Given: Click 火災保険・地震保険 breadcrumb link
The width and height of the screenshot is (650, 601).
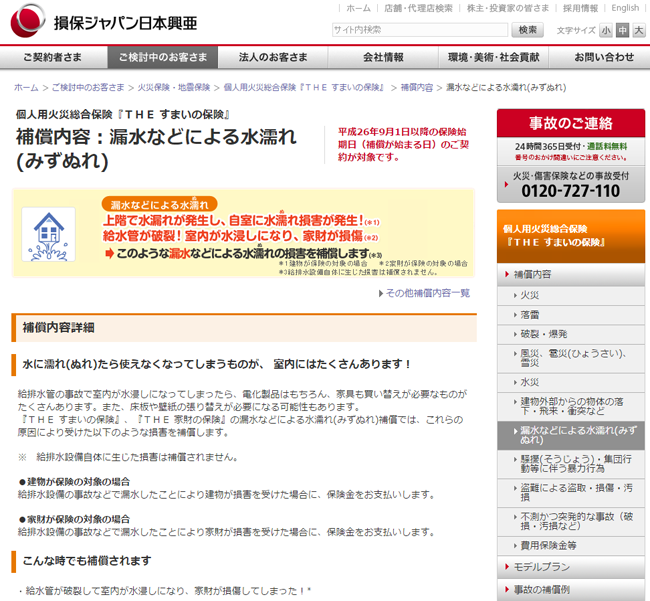Looking at the screenshot, I should [x=174, y=87].
